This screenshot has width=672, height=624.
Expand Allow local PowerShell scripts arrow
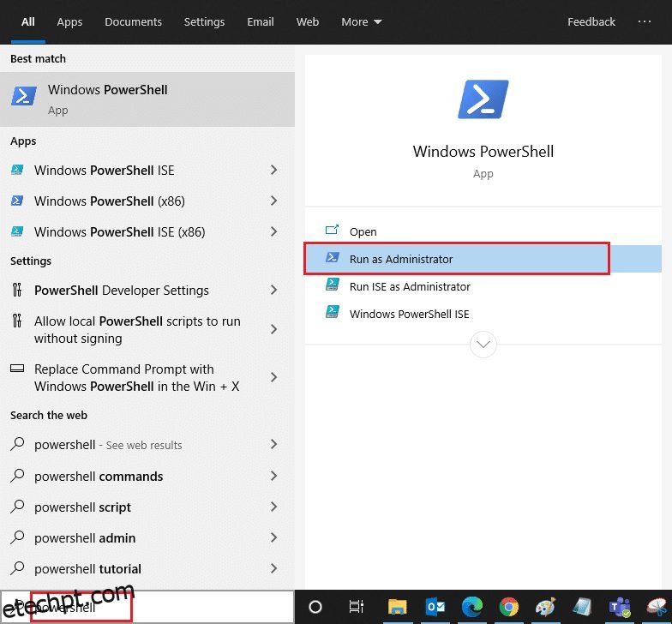coord(274,329)
